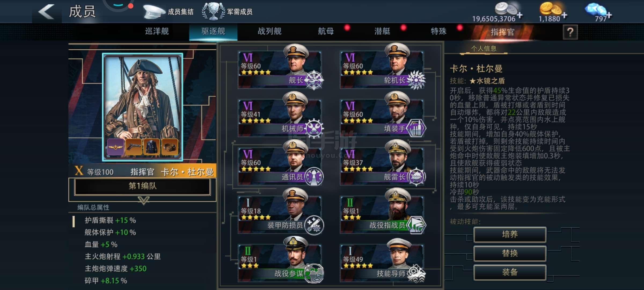
Task: Select the belt equipment slot icon
Action: [170, 147]
